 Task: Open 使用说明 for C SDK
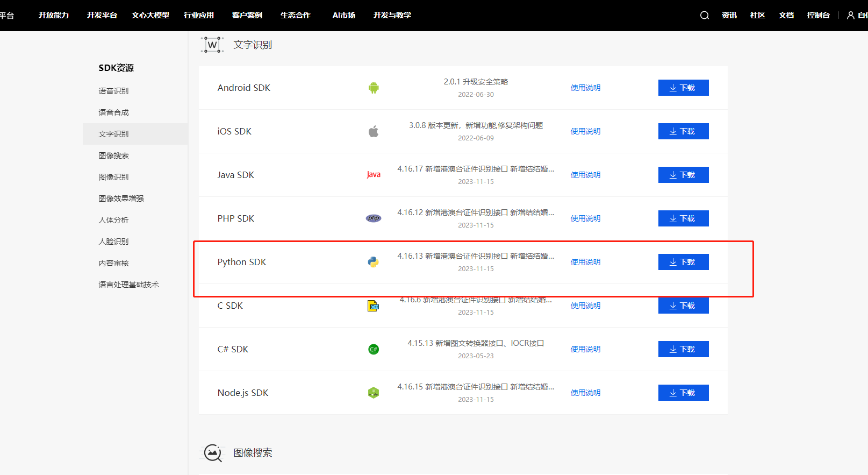(x=585, y=306)
